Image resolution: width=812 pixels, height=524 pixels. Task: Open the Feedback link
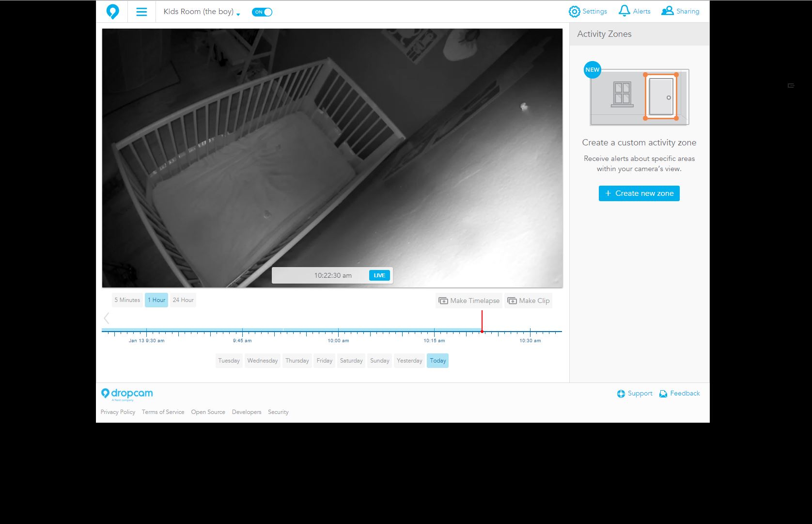[x=685, y=394]
